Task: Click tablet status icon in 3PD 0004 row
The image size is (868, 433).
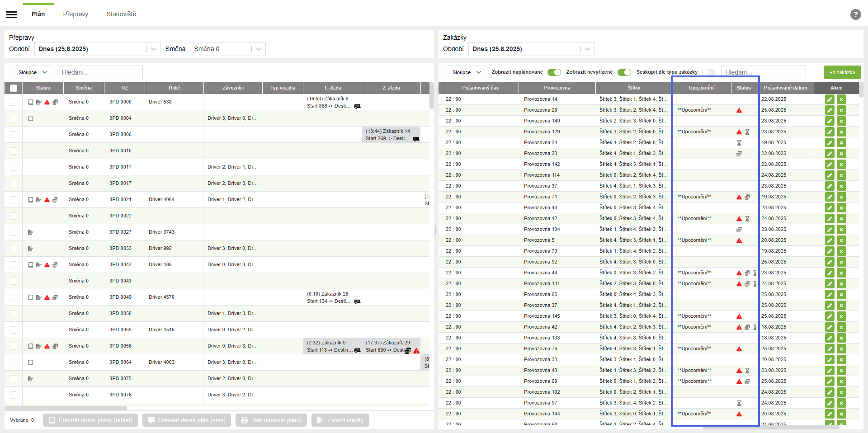Action: pos(31,118)
